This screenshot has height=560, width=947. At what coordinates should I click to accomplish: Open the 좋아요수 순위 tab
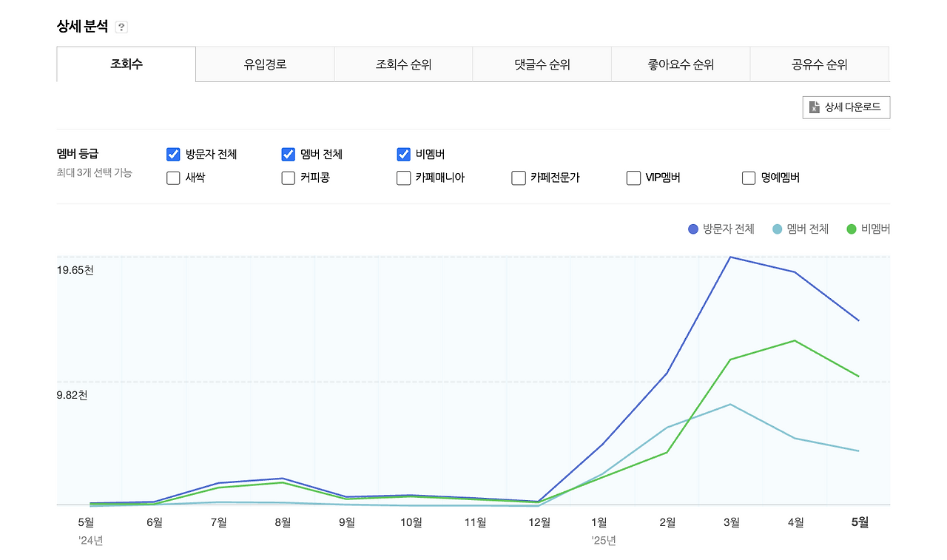point(680,64)
